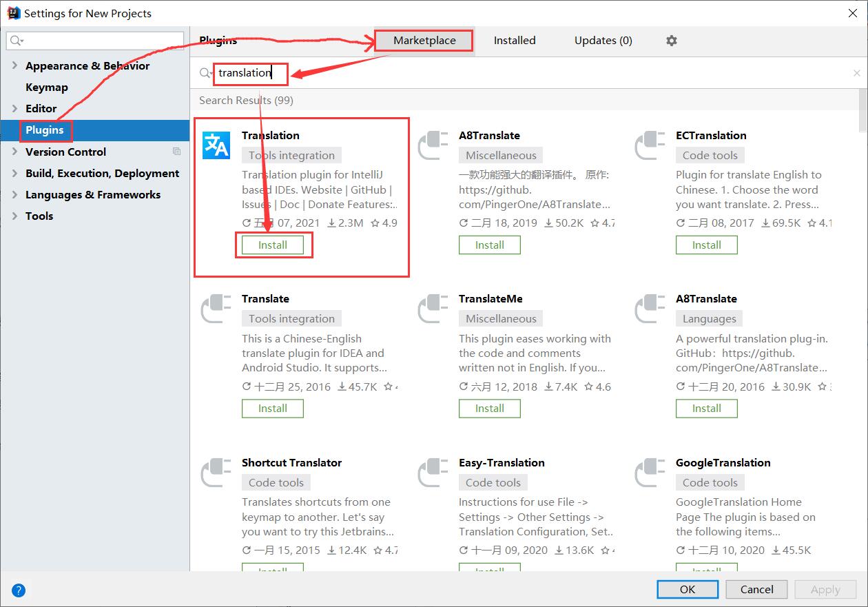Open the Easy-Translation plugin title
The height and width of the screenshot is (607, 868).
pos(502,462)
